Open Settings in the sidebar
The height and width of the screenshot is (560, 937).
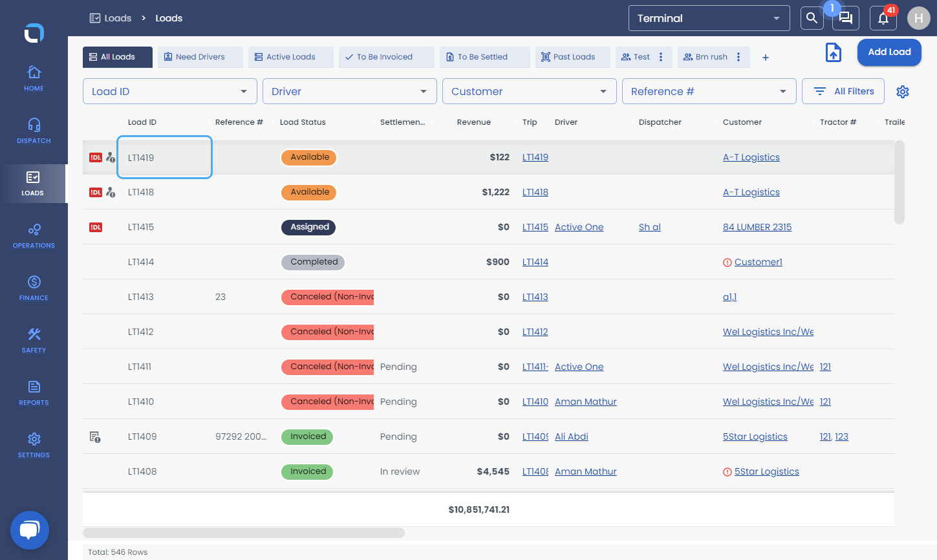34,445
